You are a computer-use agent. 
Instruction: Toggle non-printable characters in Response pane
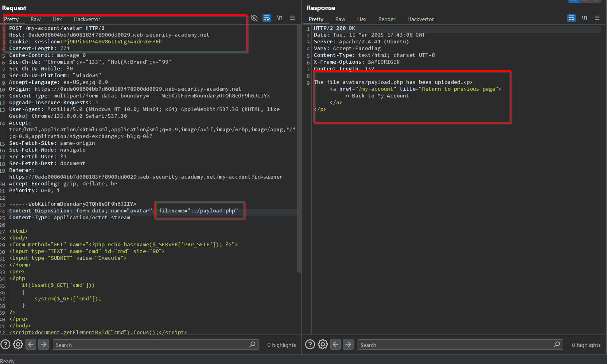584,18
